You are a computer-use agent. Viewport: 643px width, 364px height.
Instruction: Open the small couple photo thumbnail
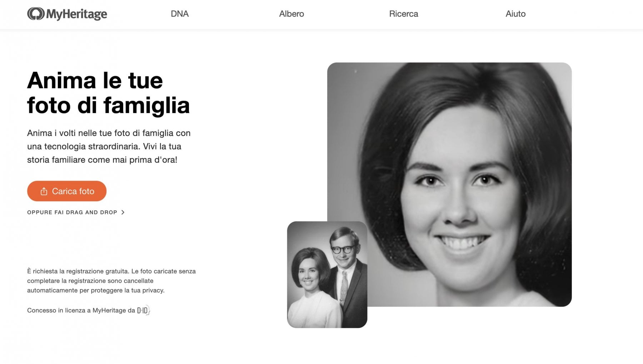327,274
